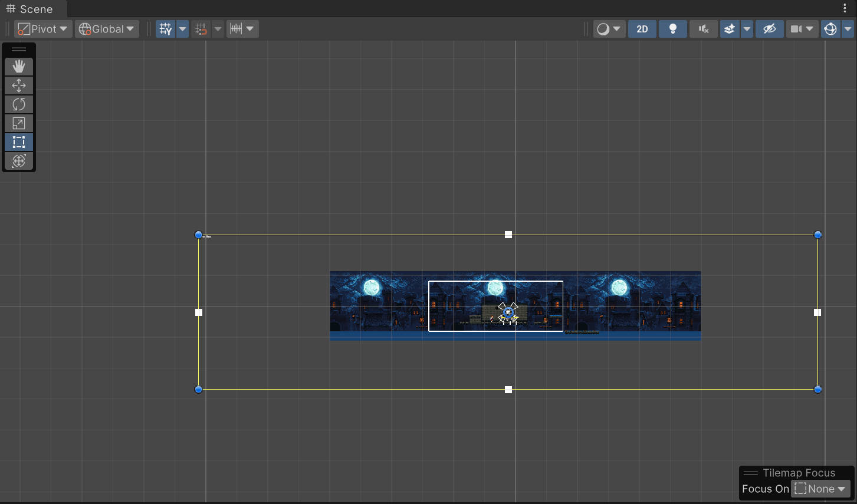857x504 pixels.
Task: Click the right moon in the background
Action: click(x=619, y=288)
